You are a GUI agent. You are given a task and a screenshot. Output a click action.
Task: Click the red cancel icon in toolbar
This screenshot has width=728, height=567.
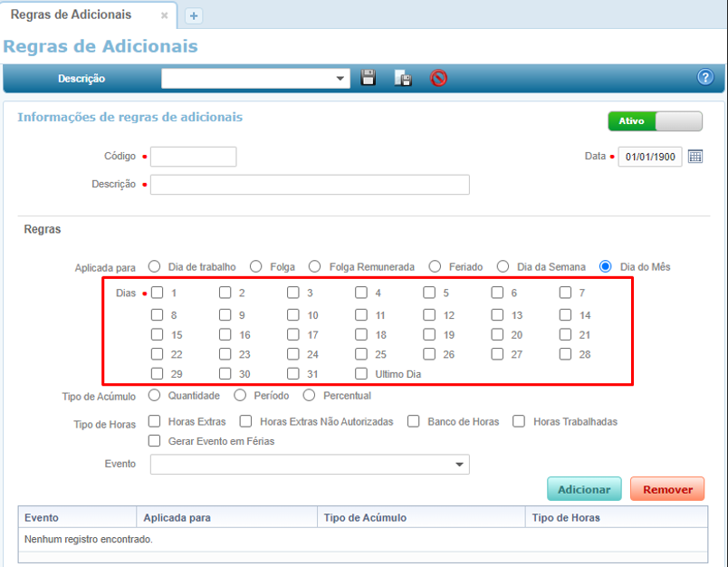tap(439, 78)
